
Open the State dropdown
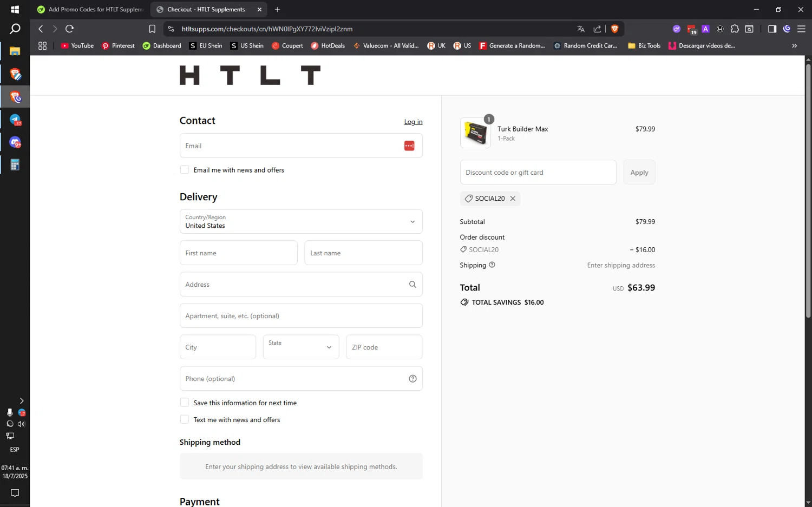[301, 347]
